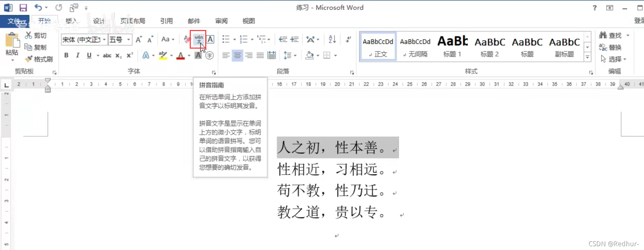
Task: Align the text right
Action: tap(249, 55)
